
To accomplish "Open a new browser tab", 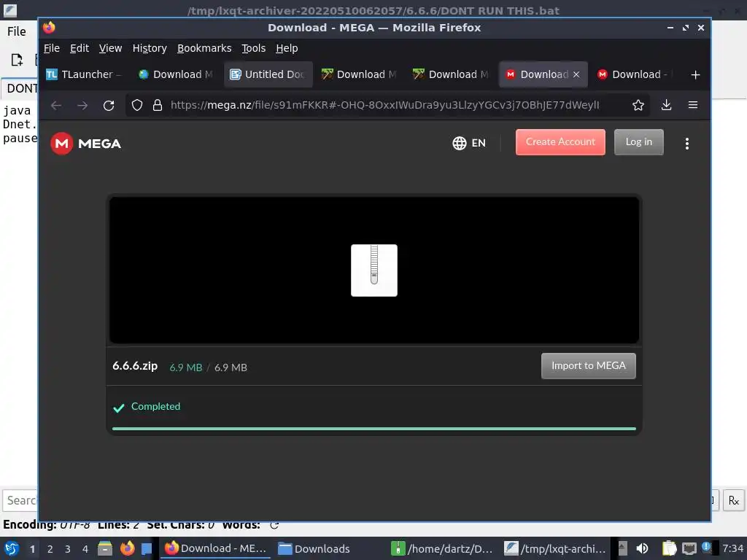I will coord(695,75).
